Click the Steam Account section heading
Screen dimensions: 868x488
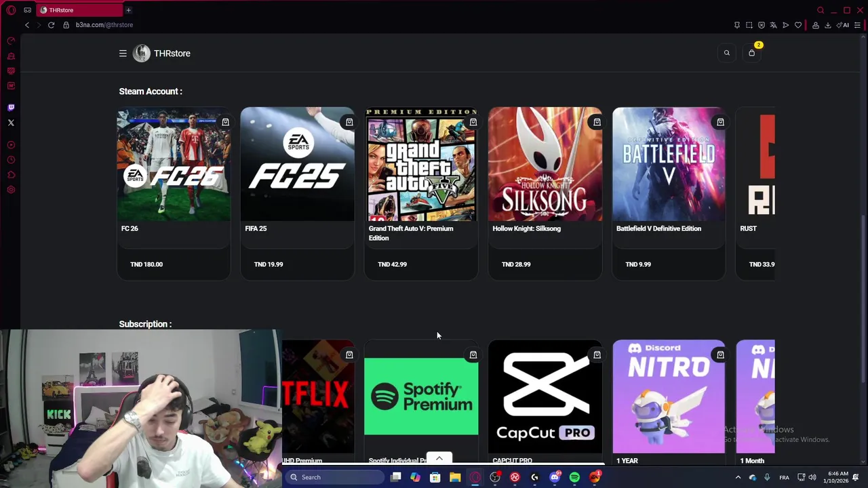tap(151, 91)
